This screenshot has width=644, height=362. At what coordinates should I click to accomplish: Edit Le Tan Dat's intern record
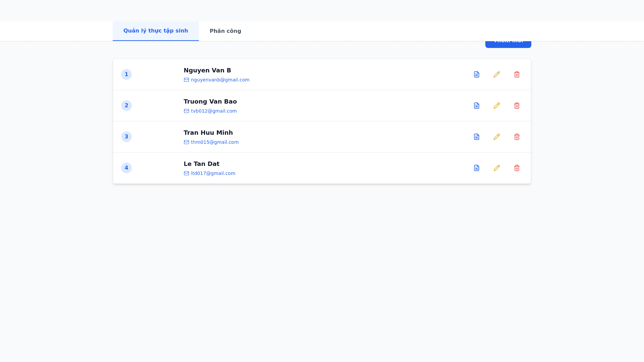496,168
